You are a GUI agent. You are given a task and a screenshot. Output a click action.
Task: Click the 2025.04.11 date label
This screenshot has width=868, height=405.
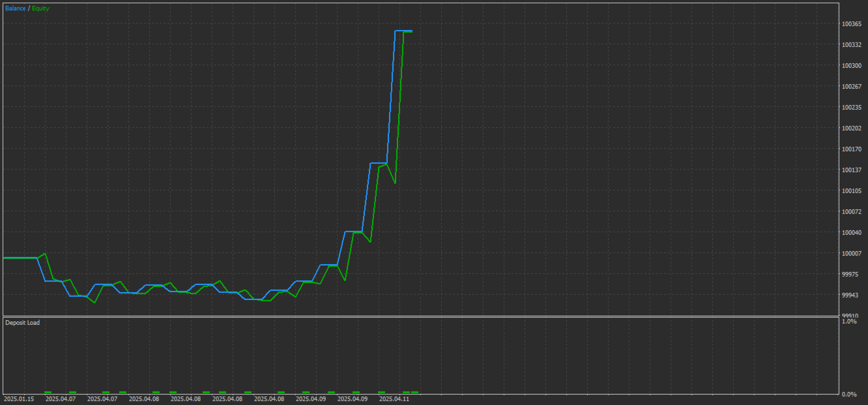click(394, 398)
